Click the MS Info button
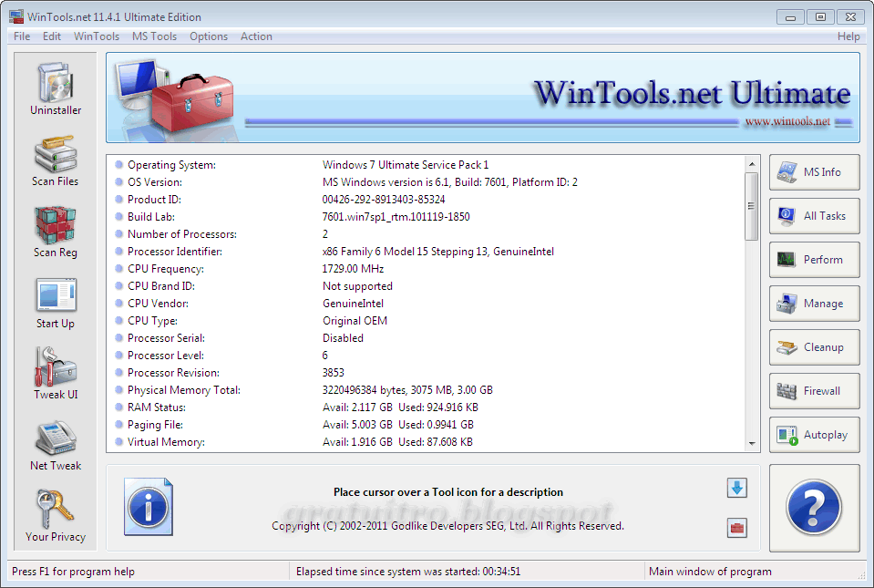Image resolution: width=874 pixels, height=588 pixels. (x=815, y=172)
